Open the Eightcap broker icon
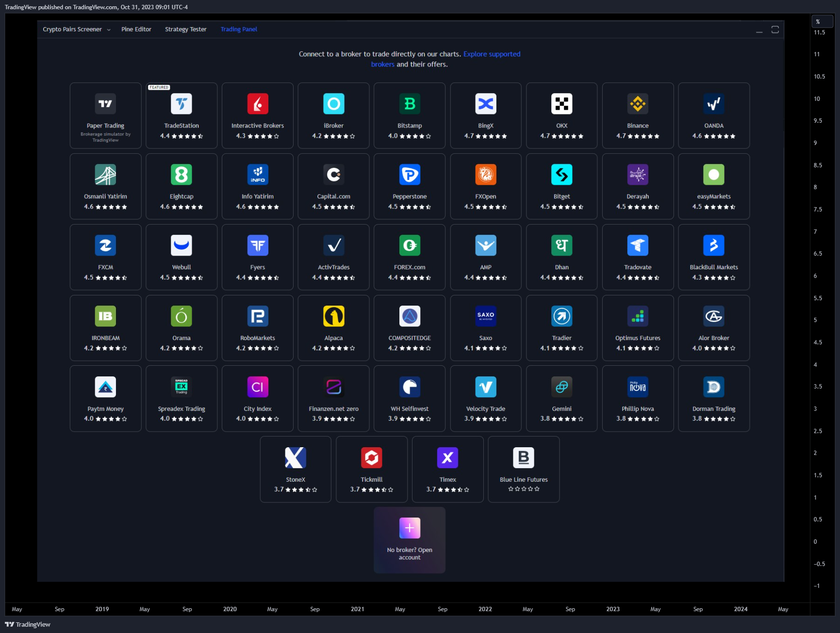Screen dimensions: 840x633 pos(181,175)
